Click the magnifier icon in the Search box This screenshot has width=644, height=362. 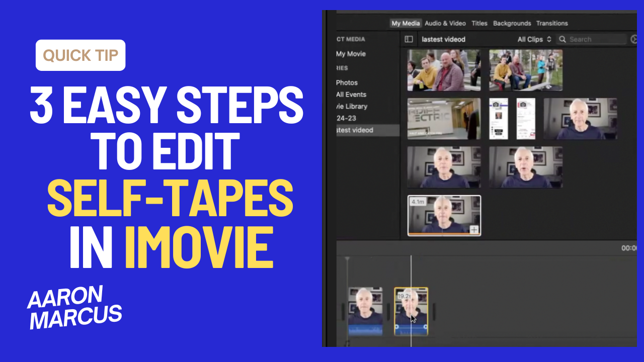563,39
